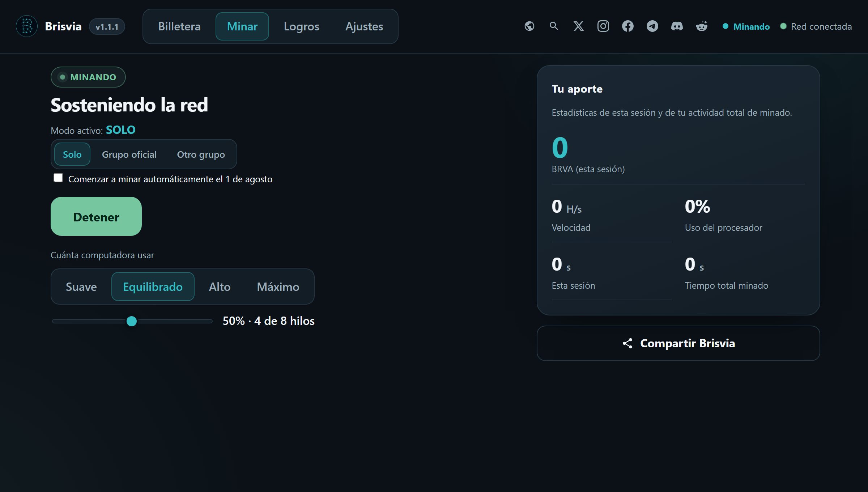Select the Suave usage preset
Screen dimensions: 868x492
81,287
